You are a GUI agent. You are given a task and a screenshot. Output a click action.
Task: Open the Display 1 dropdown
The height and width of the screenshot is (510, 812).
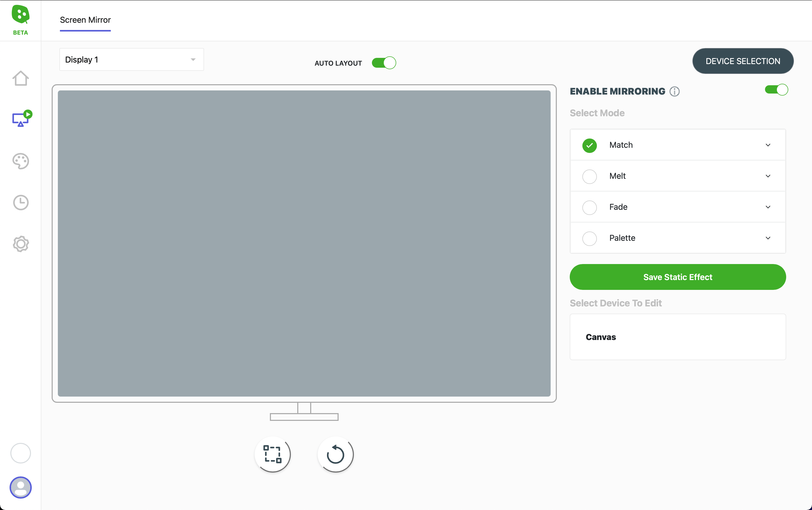pos(131,60)
